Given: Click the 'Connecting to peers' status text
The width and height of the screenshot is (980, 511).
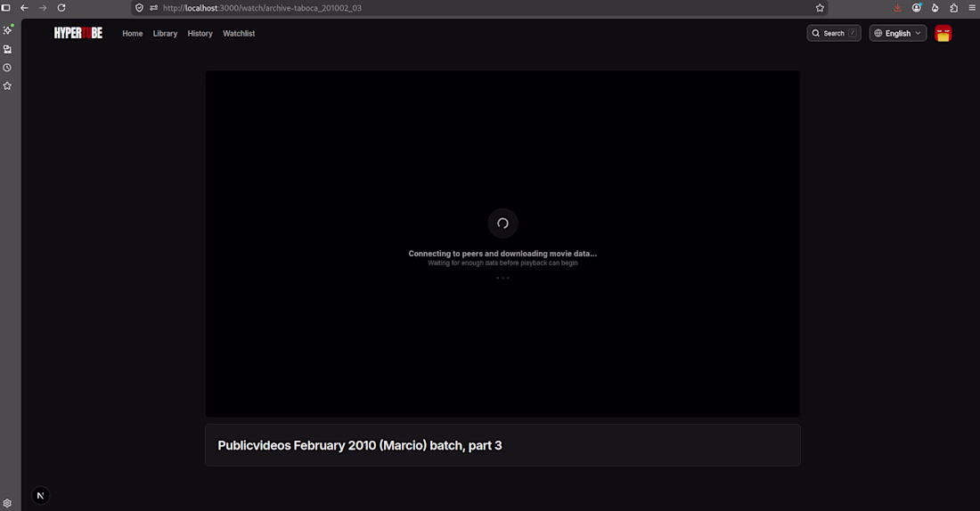Looking at the screenshot, I should 502,254.
